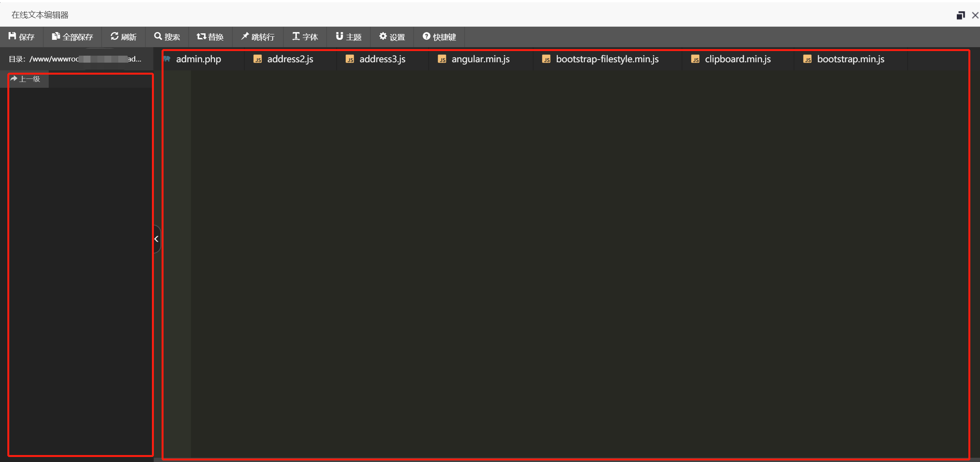Switch to the address2.js tab
Viewport: 980px width, 462px height.
(x=290, y=59)
